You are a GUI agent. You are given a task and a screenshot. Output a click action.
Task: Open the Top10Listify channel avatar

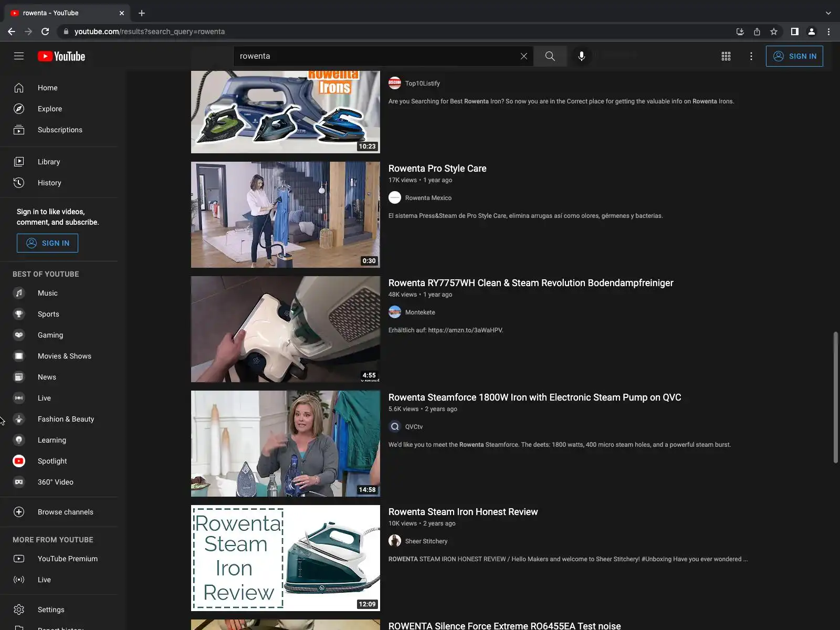point(395,83)
